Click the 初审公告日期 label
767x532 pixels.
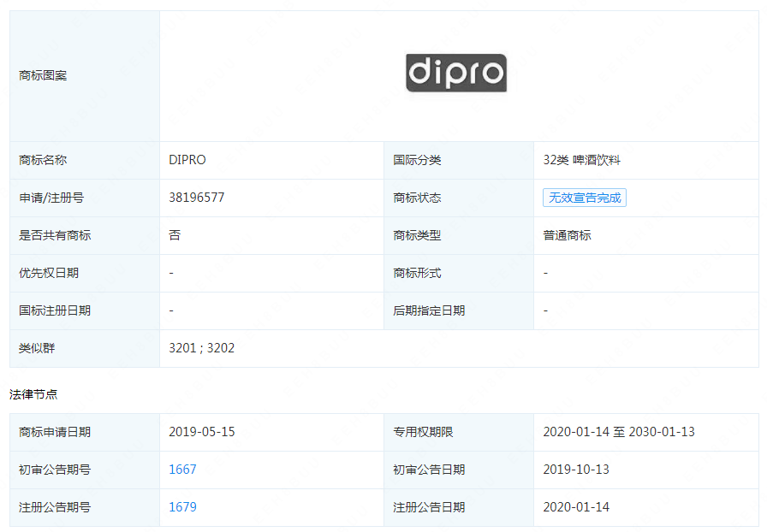coord(429,470)
